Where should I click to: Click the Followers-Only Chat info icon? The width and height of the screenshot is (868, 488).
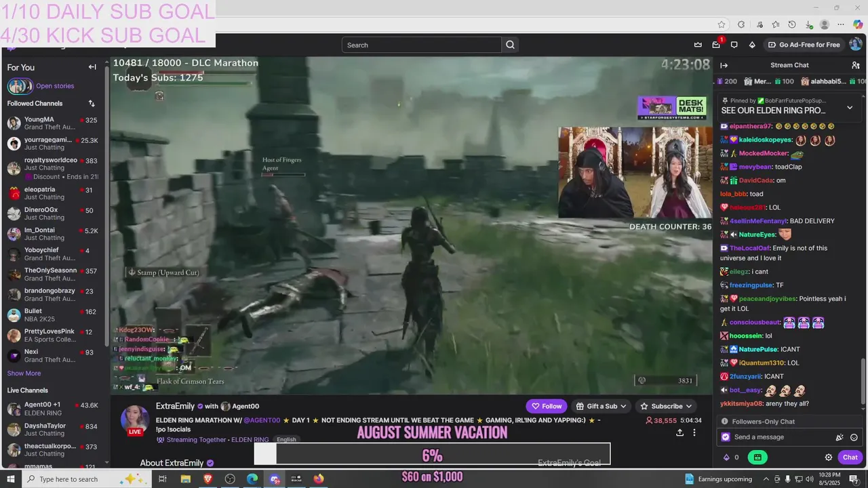click(x=726, y=422)
